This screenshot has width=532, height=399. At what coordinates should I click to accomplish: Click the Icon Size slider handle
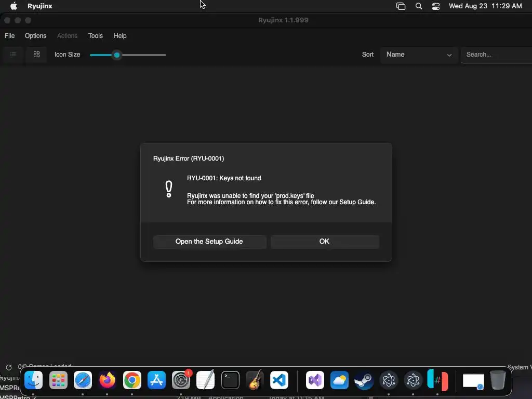(117, 55)
